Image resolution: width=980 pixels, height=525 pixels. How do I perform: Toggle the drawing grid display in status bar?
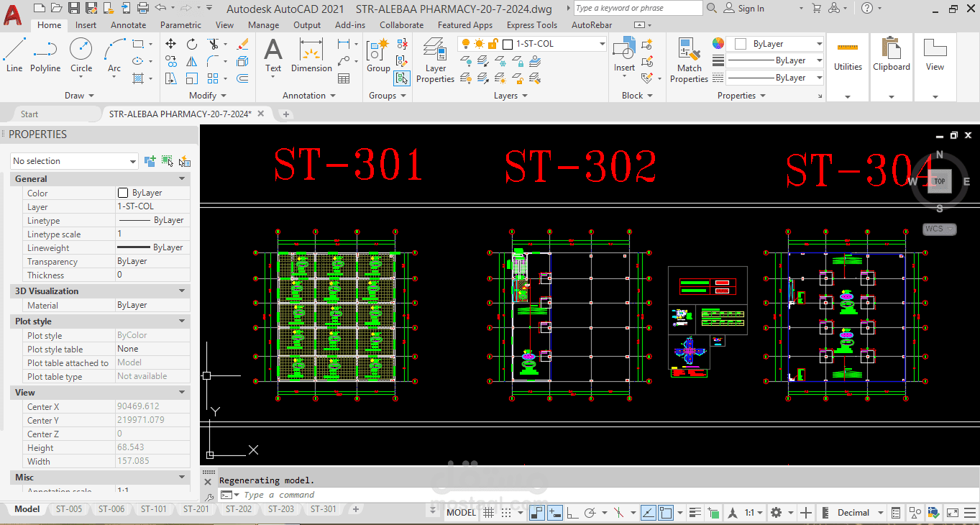pos(488,513)
